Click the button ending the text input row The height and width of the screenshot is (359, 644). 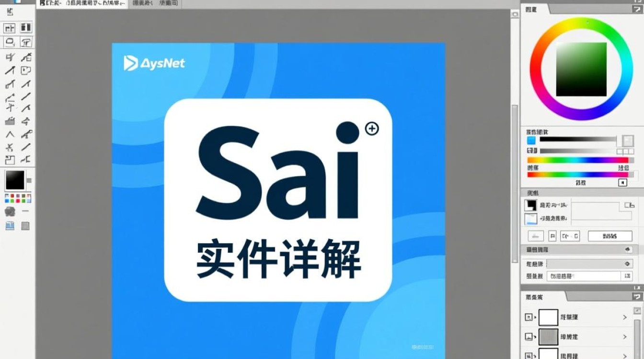click(x=627, y=276)
